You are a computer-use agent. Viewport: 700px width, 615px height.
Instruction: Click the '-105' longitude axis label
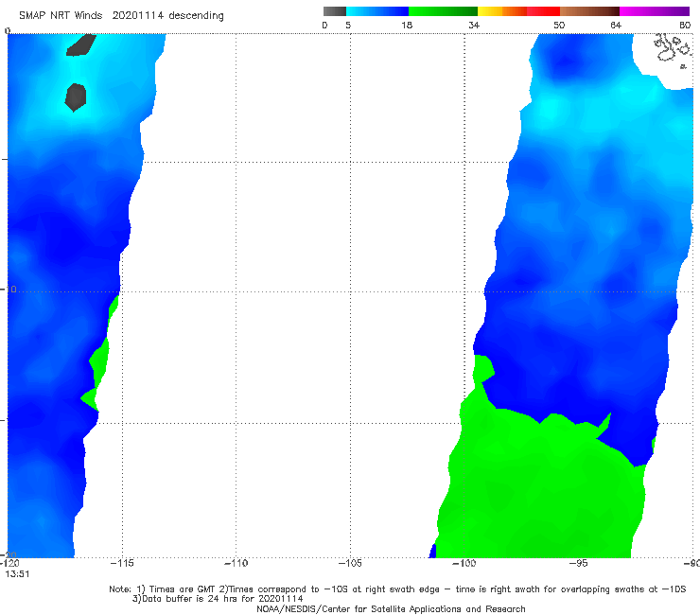[350, 563]
